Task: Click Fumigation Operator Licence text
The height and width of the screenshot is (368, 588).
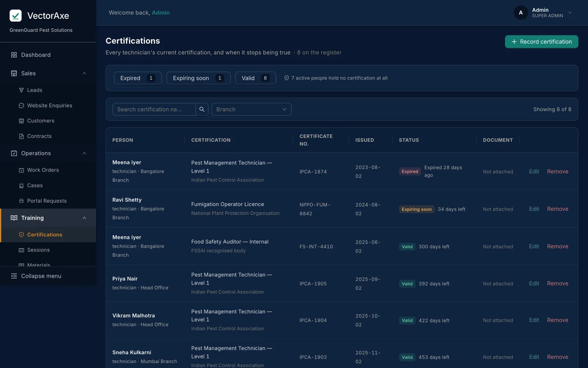Action: 227,204
